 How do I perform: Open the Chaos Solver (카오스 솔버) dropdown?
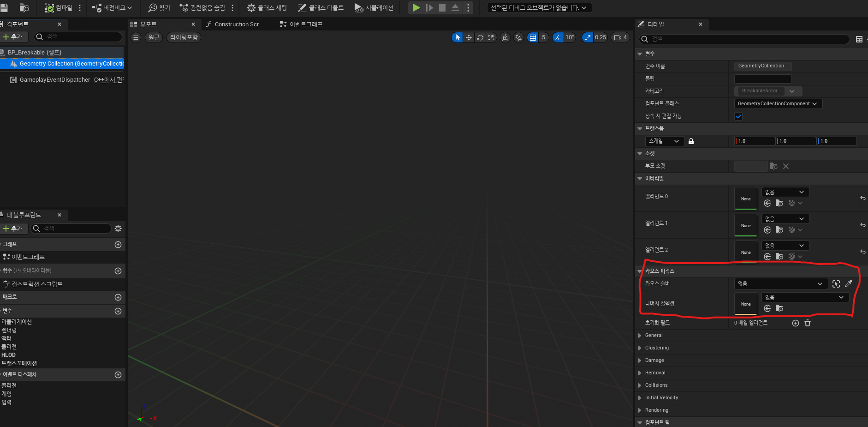click(780, 284)
